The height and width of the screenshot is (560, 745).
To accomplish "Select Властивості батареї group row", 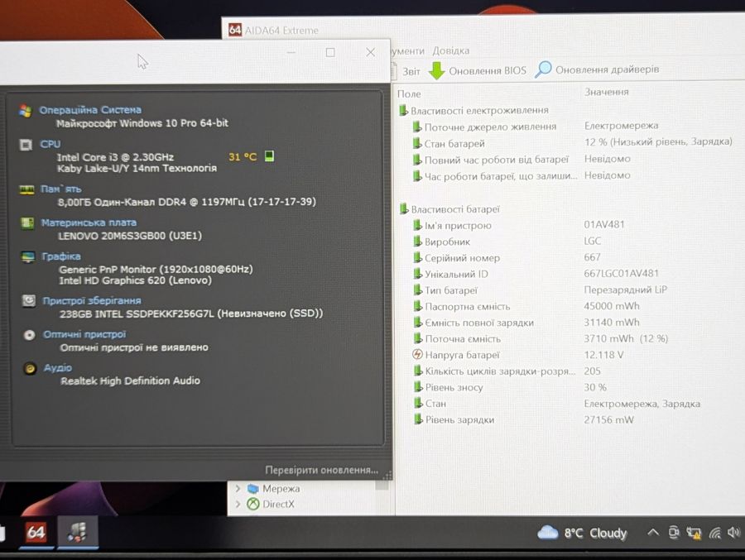I will (450, 209).
